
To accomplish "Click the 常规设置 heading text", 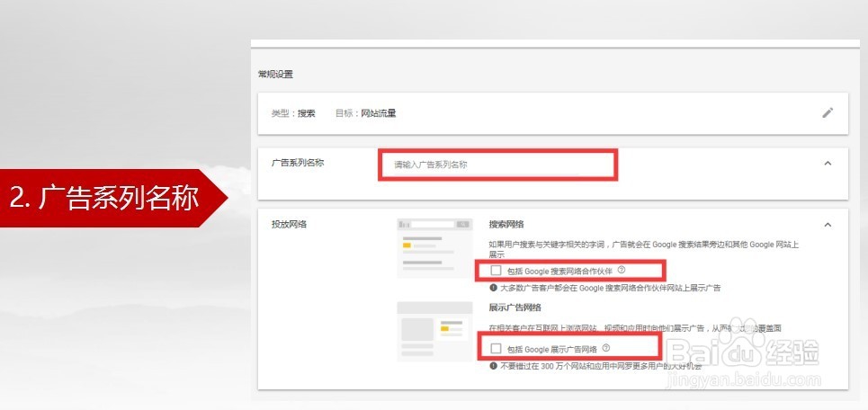I will pos(275,74).
